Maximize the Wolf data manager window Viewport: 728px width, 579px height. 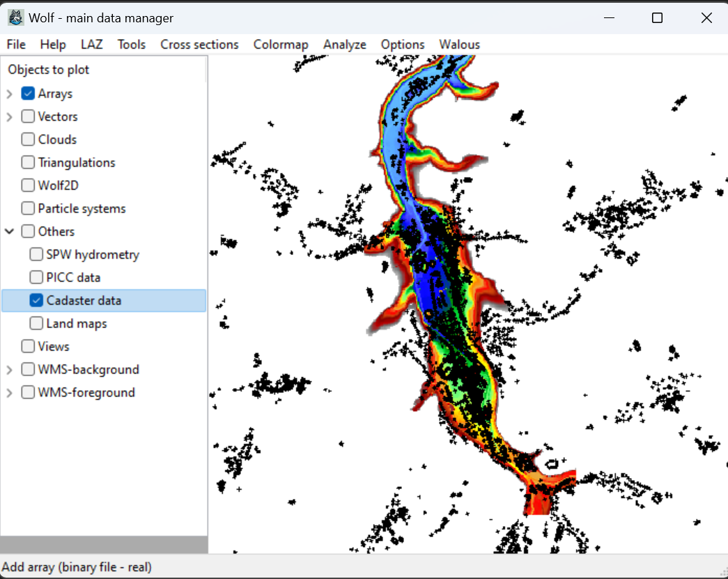(x=657, y=18)
